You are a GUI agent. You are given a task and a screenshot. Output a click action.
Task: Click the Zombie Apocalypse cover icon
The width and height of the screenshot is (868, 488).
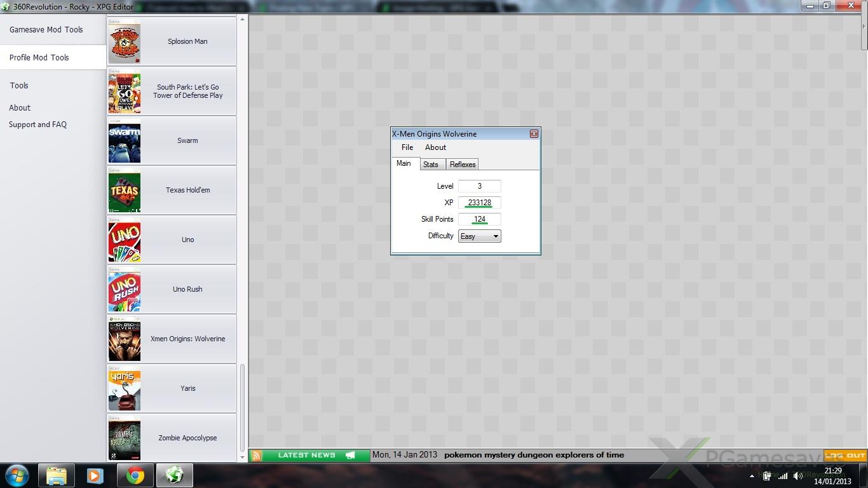pos(125,438)
